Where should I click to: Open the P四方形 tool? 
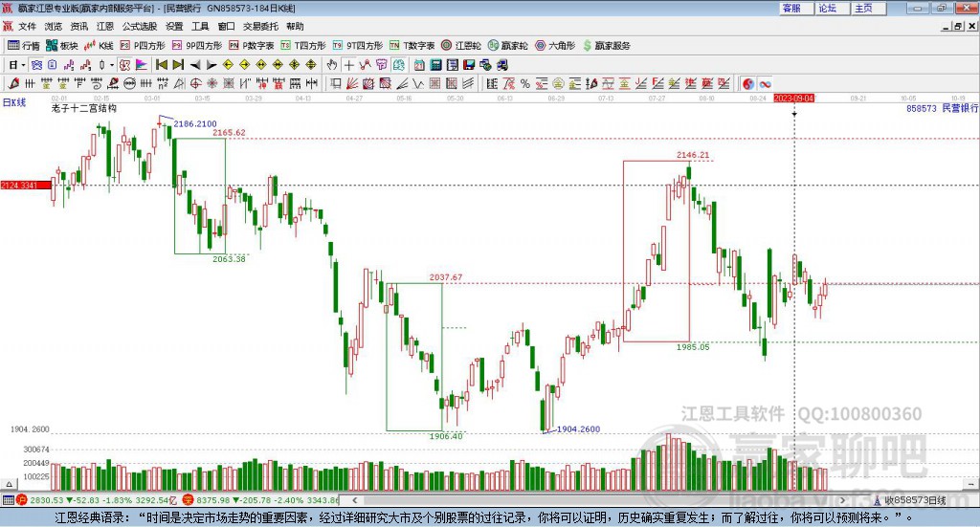point(143,46)
